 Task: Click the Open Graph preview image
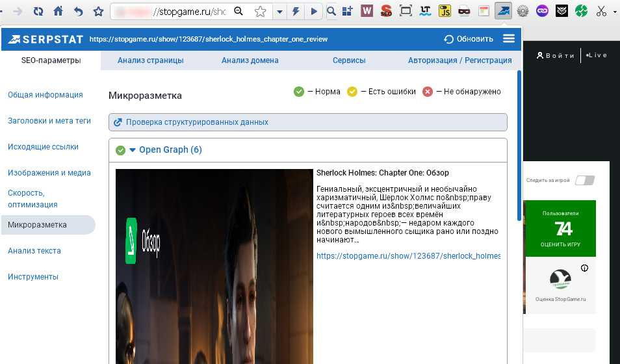click(214, 266)
